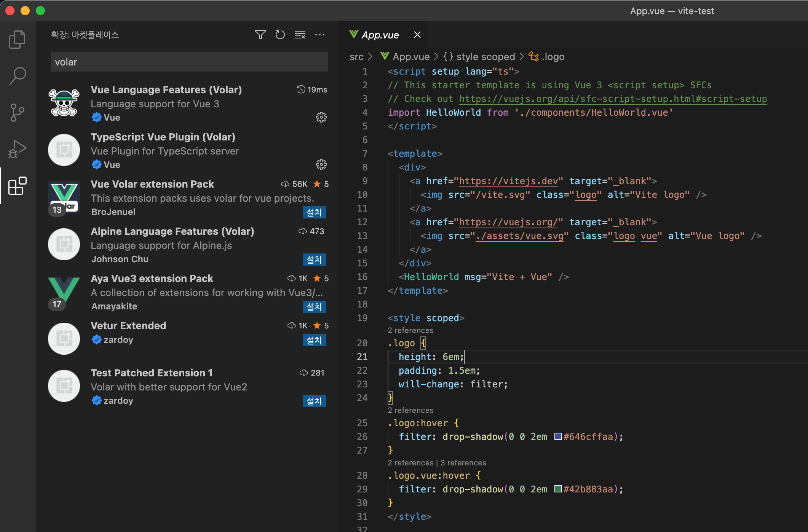Click the class symbol icon beside .logo
808x532 pixels.
[x=533, y=56]
